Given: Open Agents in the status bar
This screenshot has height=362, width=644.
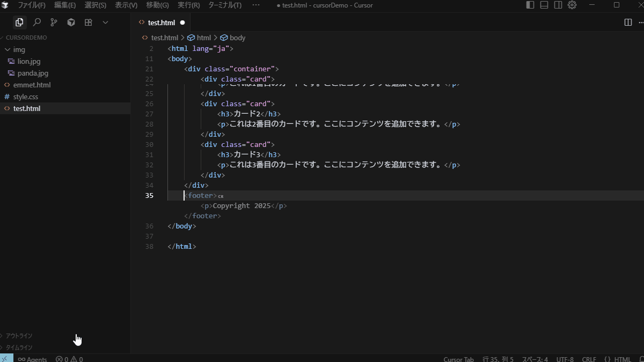Looking at the screenshot, I should coord(32,359).
